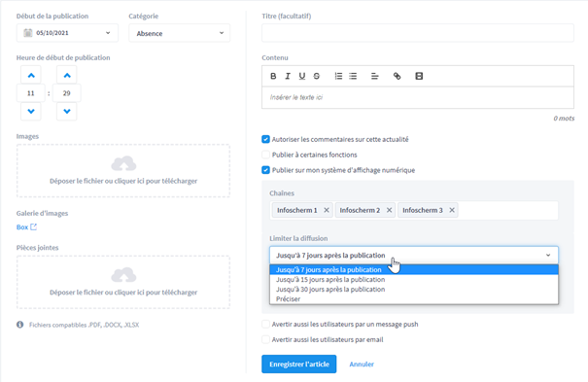The image size is (588, 382).
Task: Select Jusqu'à 15 jours après la publication
Action: pos(414,279)
